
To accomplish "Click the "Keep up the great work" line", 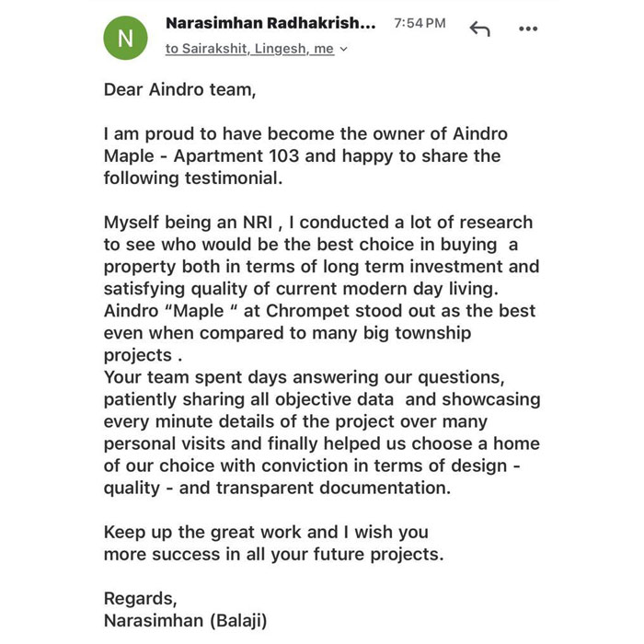I will 265,533.
